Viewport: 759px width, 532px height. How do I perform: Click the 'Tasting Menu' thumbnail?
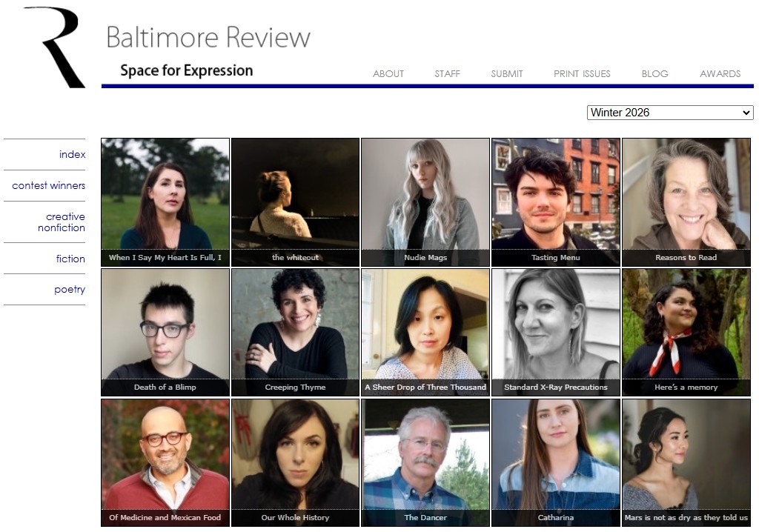pyautogui.click(x=555, y=202)
